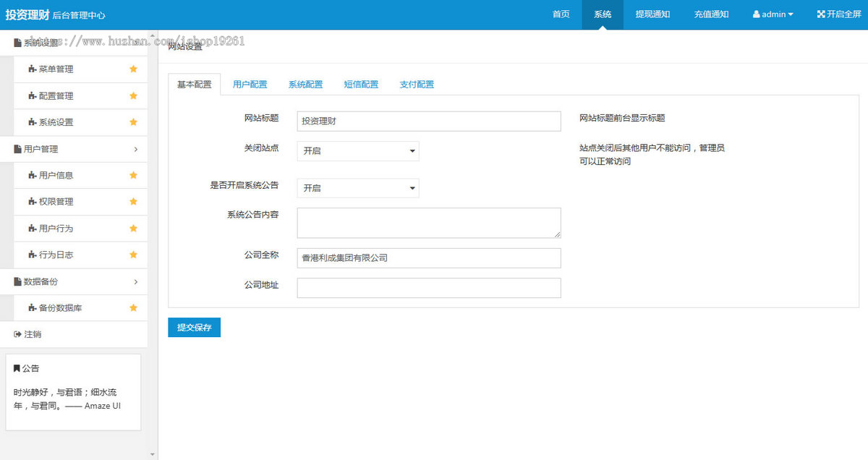Click the tree icon before 配置管理
Screen dimensions: 868x460
pos(33,95)
